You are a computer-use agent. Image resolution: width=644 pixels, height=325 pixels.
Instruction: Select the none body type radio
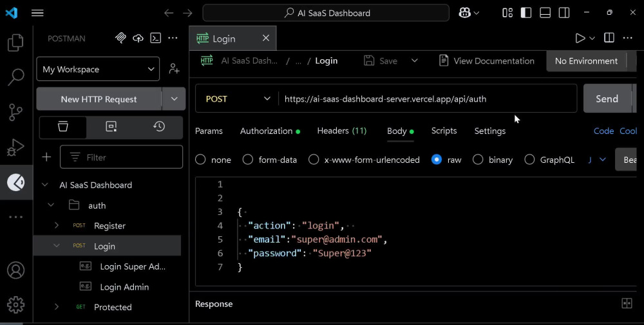(x=200, y=160)
